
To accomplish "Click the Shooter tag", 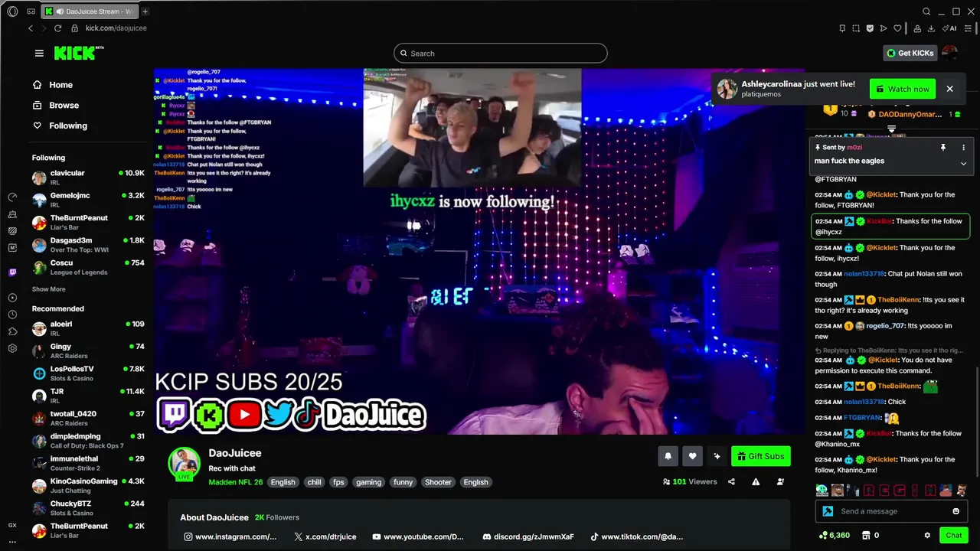I will click(x=438, y=482).
